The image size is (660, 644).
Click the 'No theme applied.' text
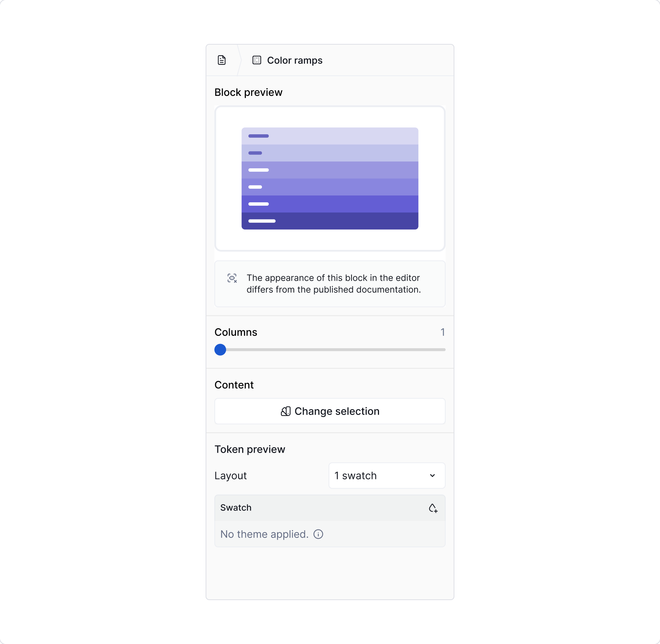pos(264,534)
